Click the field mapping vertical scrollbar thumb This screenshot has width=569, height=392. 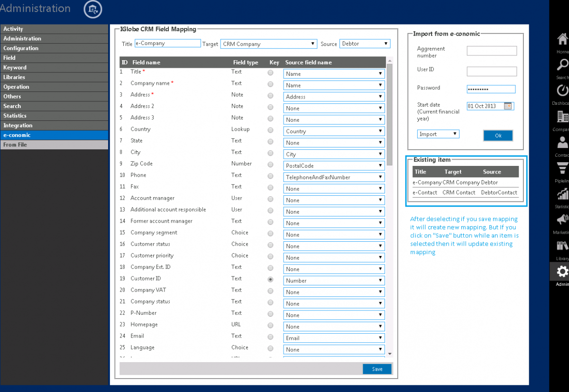(x=390, y=114)
